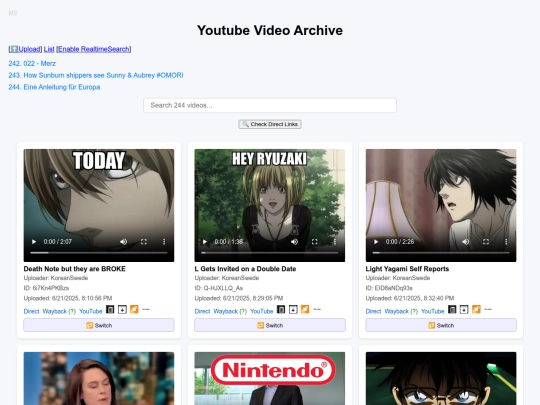Click the glasses anime character video thumbnail

441,378
